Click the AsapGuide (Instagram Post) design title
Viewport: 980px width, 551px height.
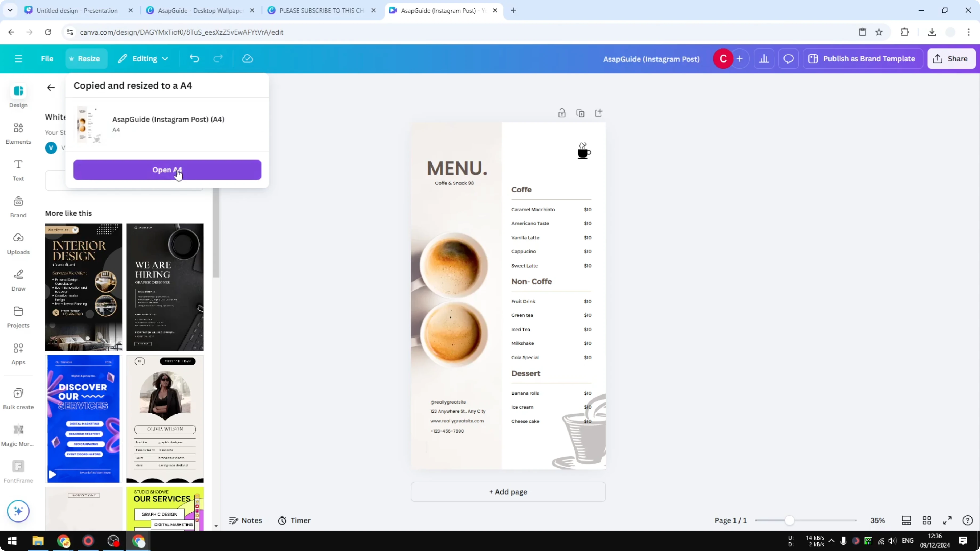(x=651, y=59)
